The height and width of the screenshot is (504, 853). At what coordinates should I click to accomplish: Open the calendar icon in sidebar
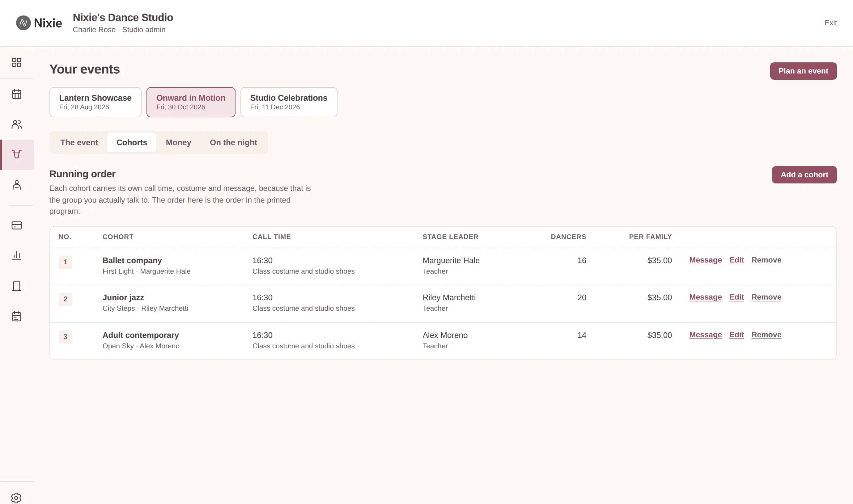(x=17, y=94)
